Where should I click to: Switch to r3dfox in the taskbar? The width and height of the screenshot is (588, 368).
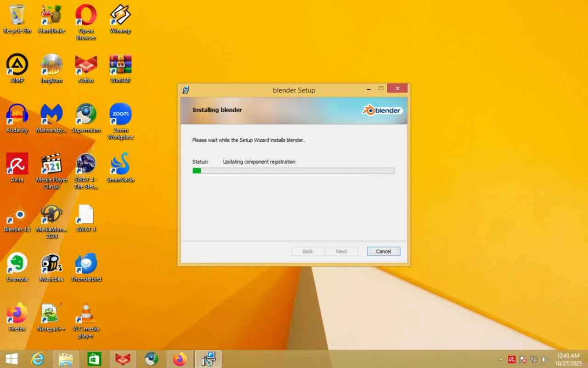pyautogui.click(x=123, y=359)
